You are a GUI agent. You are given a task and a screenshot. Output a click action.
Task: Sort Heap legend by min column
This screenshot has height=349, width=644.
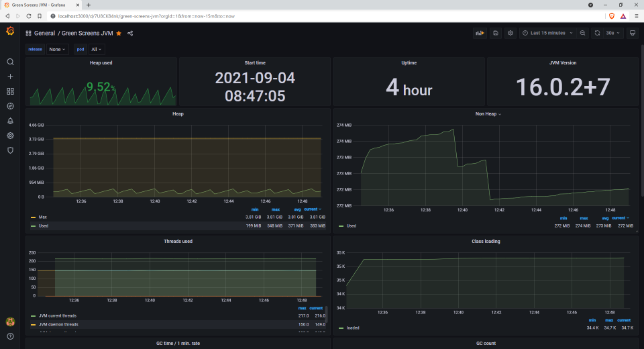coord(255,209)
